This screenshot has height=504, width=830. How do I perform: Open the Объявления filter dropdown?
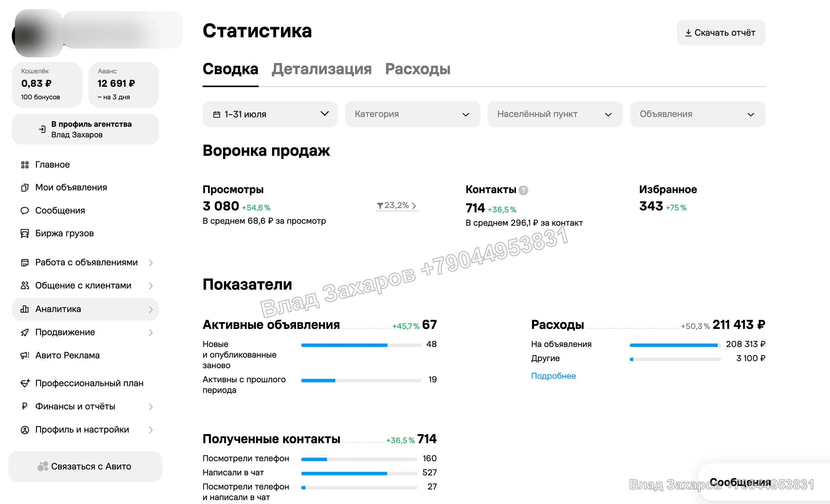pos(698,114)
